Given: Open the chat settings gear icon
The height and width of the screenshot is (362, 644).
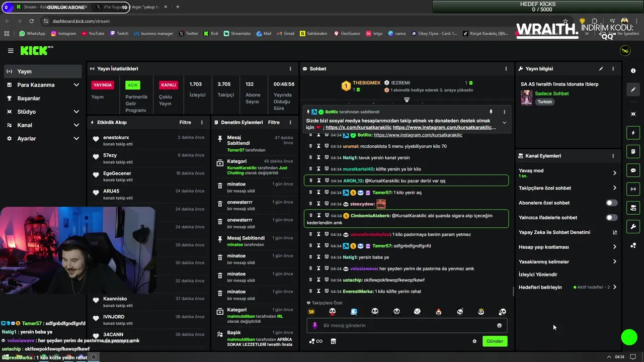Looking at the screenshot, I should coord(474,341).
